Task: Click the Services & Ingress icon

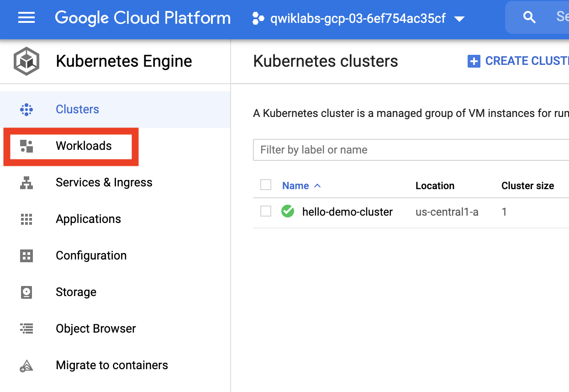Action: (26, 183)
